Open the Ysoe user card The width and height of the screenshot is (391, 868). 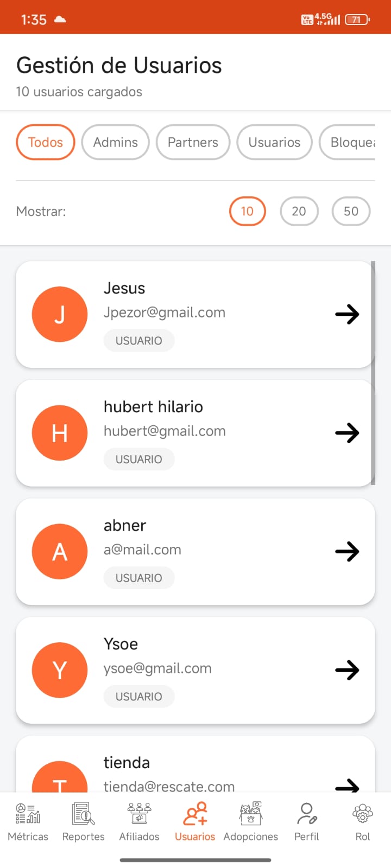tap(195, 671)
